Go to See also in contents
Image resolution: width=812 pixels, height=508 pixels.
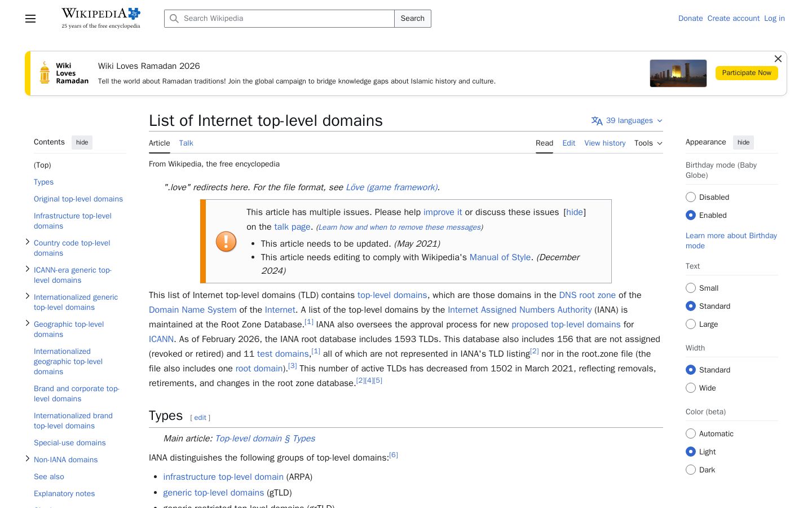tap(49, 477)
